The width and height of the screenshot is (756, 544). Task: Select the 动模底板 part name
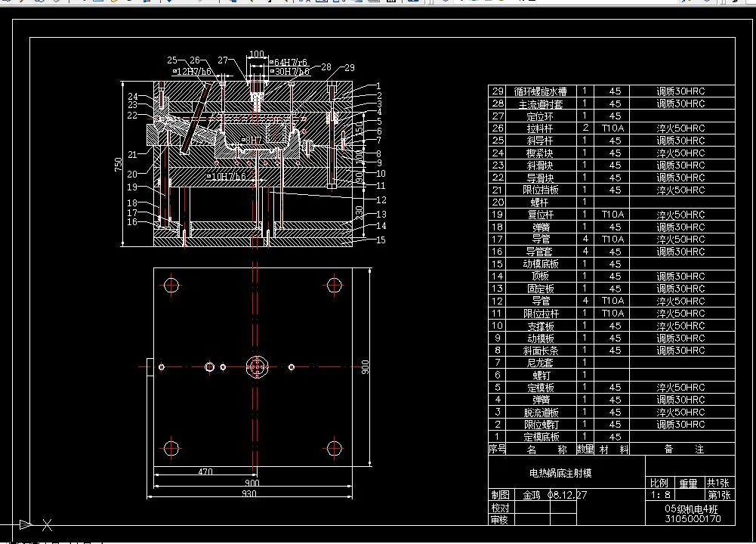[541, 264]
